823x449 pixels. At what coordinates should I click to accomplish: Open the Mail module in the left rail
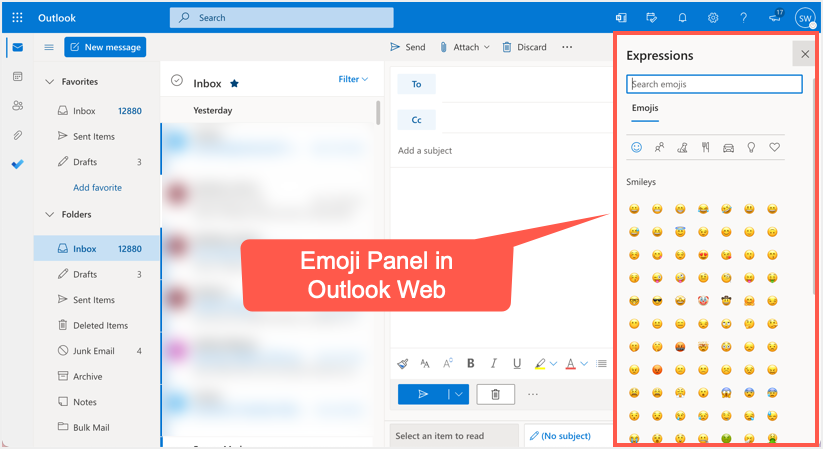tap(17, 47)
